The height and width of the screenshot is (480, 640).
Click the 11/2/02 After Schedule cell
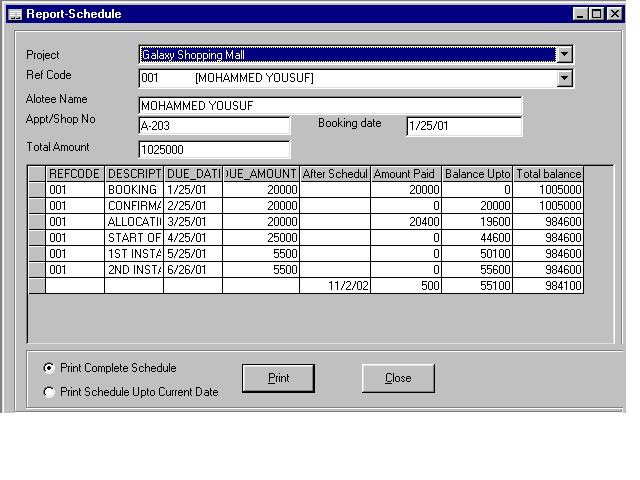335,286
